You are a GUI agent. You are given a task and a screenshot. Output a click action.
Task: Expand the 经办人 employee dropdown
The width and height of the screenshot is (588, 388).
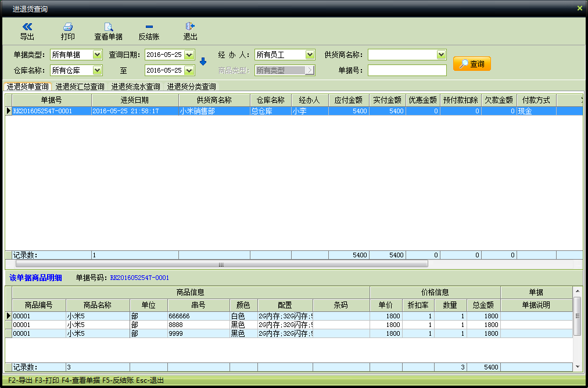pos(310,55)
